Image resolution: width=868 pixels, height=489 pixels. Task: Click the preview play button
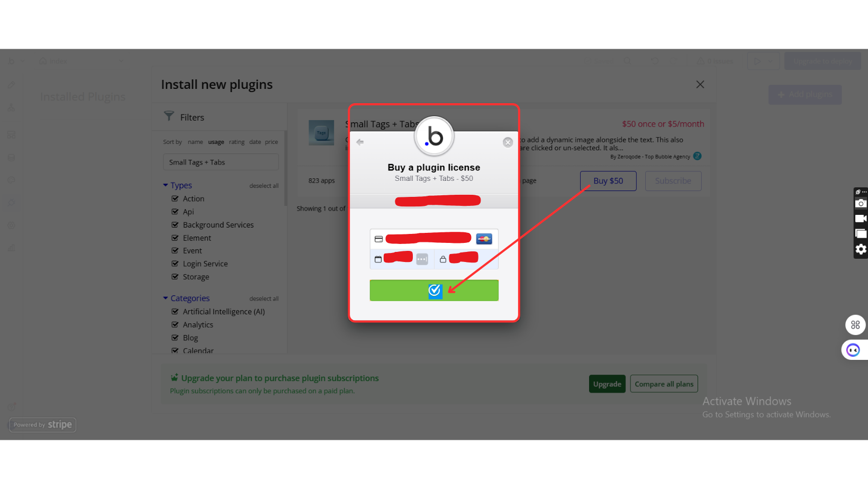[757, 61]
